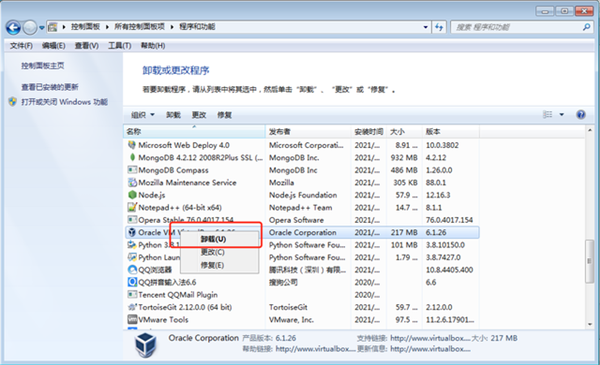The width and height of the screenshot is (600, 365).
Task: Choose 卸载(U) in the context menu
Action: pyautogui.click(x=219, y=239)
